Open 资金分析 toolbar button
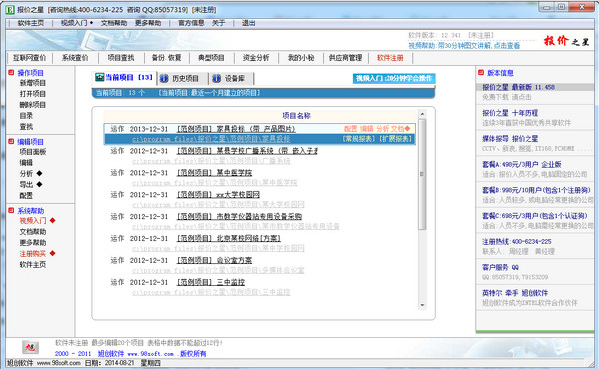The width and height of the screenshot is (599, 369). coord(256,58)
